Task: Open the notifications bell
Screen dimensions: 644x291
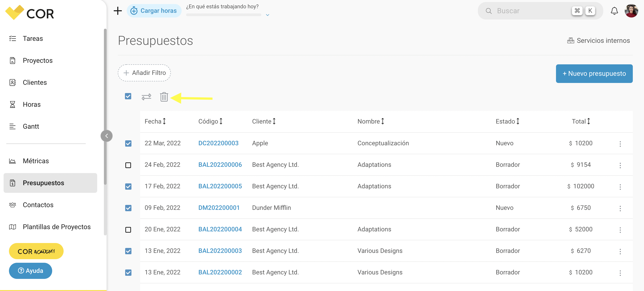Action: pyautogui.click(x=614, y=11)
